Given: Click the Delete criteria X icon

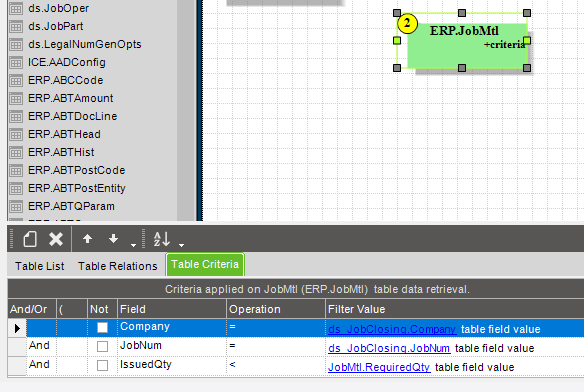Looking at the screenshot, I should click(x=56, y=239).
